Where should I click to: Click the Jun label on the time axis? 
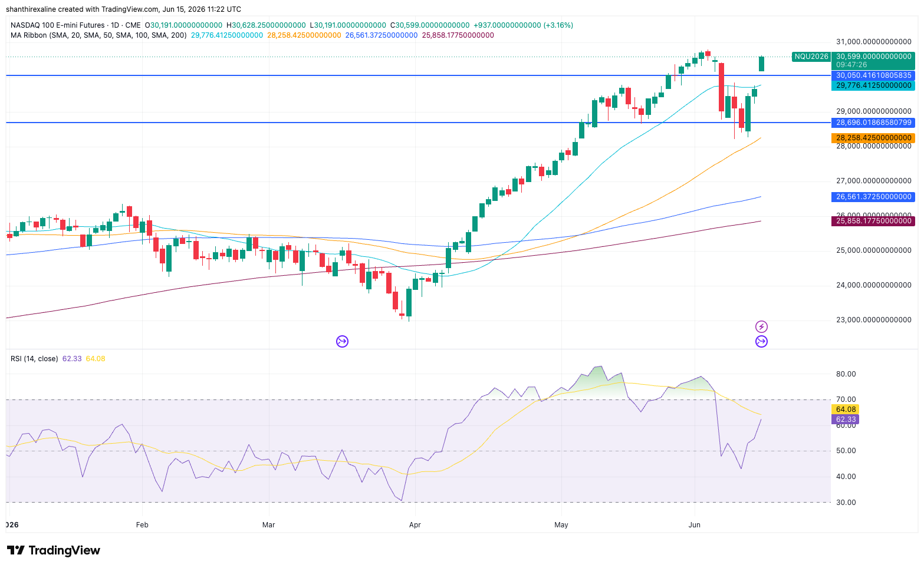(x=695, y=524)
